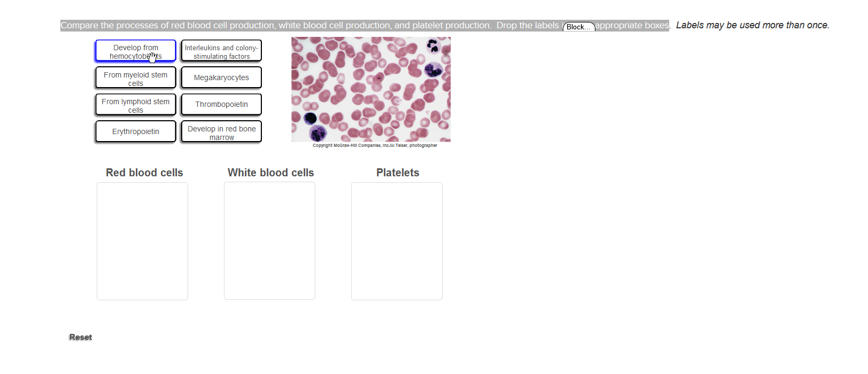The width and height of the screenshot is (868, 374).
Task: Select the "Erythropoietin" label
Action: click(135, 131)
